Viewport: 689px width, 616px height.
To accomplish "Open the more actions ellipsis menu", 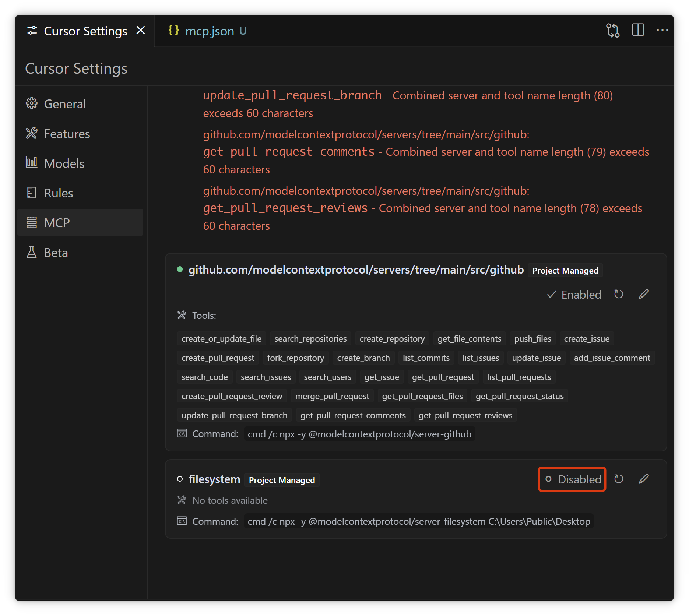I will click(x=662, y=30).
